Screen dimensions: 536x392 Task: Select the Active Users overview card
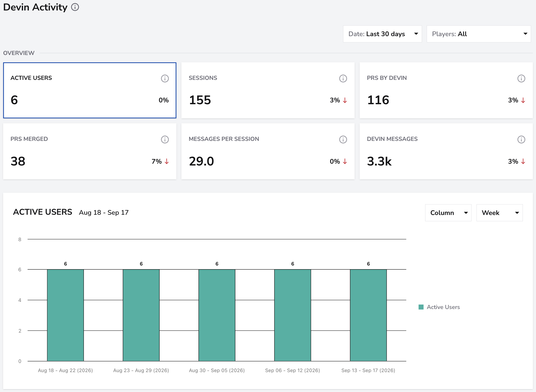pos(90,90)
